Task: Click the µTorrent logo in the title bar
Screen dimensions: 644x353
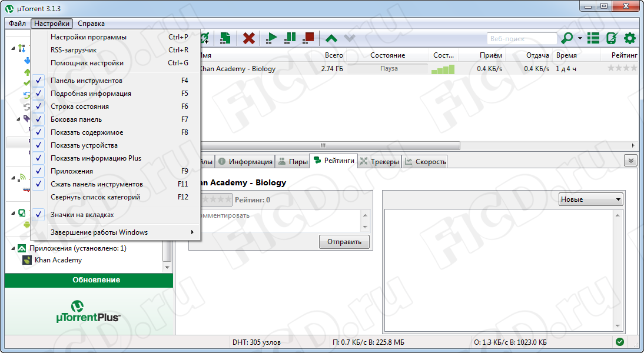Action: click(10, 9)
